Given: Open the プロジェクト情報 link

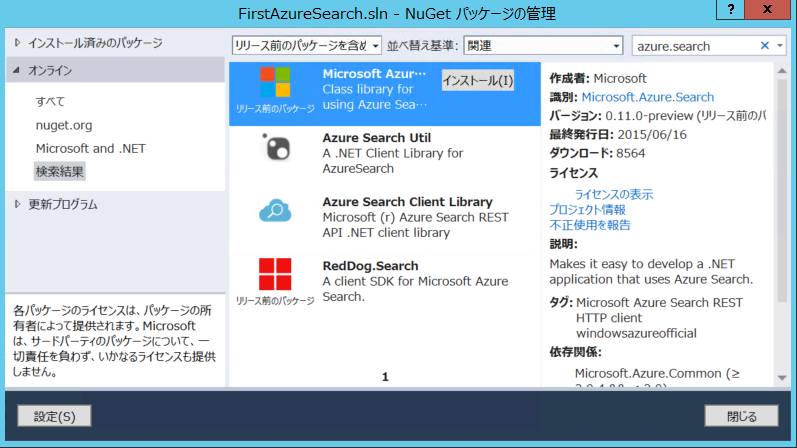Looking at the screenshot, I should click(587, 210).
